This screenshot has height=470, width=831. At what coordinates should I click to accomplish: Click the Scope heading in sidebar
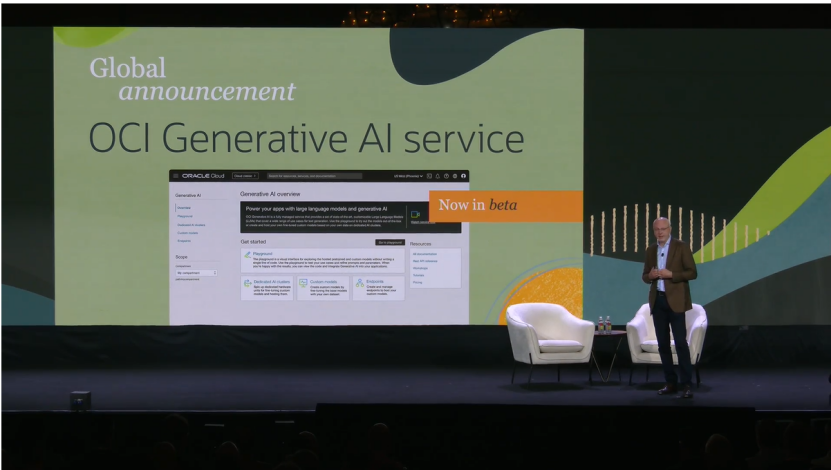[181, 257]
